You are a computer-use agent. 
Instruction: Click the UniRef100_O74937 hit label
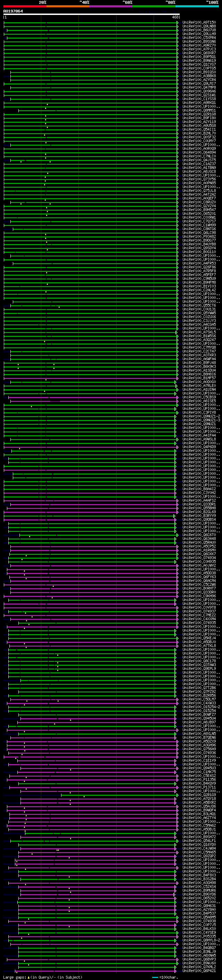(199, 612)
